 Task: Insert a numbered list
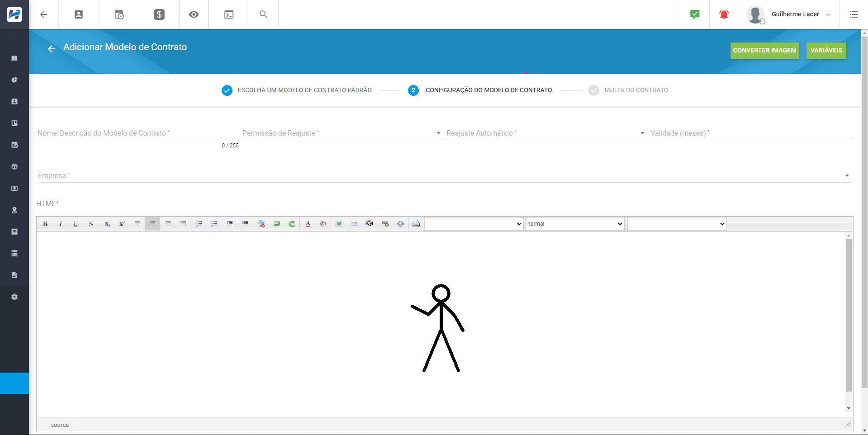point(199,224)
